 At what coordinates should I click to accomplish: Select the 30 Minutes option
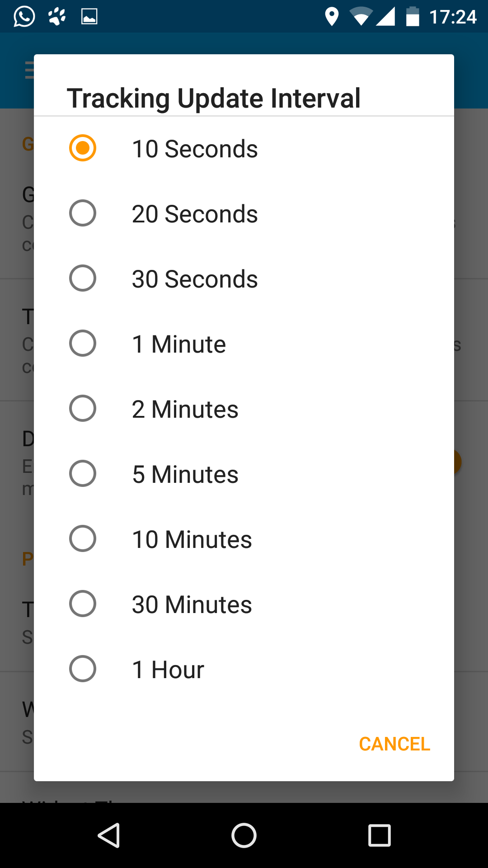coord(244,604)
